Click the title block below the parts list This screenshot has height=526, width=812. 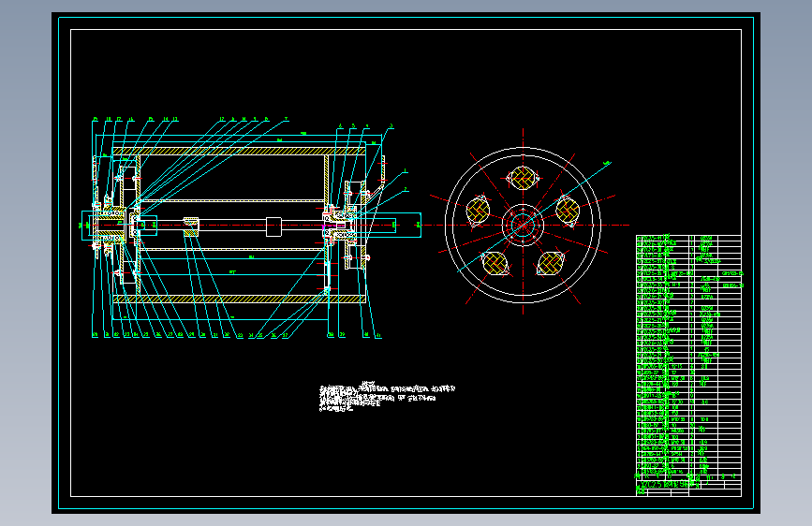coord(688,488)
